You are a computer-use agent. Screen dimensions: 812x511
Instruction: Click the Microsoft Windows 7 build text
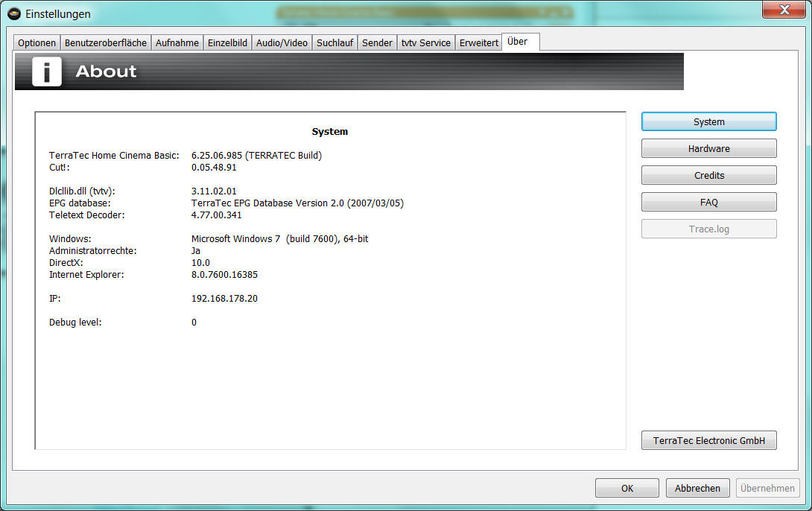pyautogui.click(x=279, y=238)
